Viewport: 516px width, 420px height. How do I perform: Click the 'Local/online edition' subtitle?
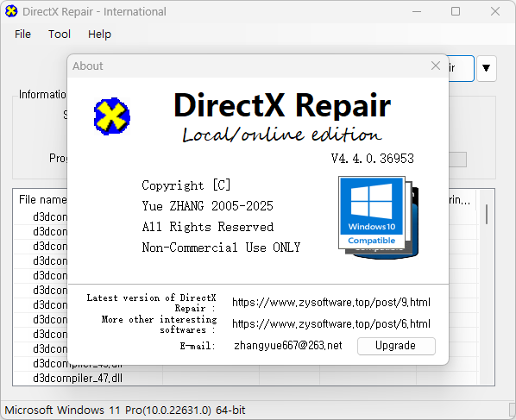(x=282, y=135)
